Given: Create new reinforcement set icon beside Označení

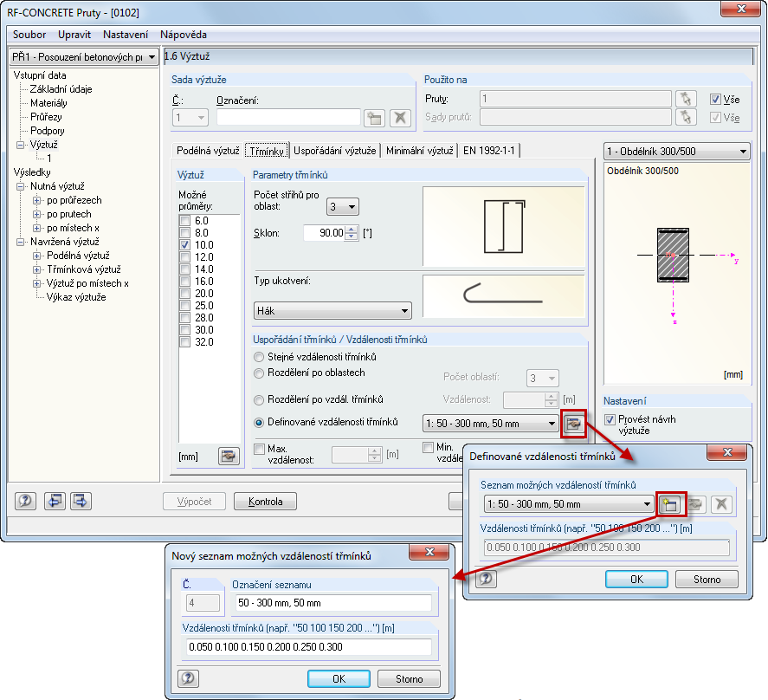Looking at the screenshot, I should (x=374, y=118).
